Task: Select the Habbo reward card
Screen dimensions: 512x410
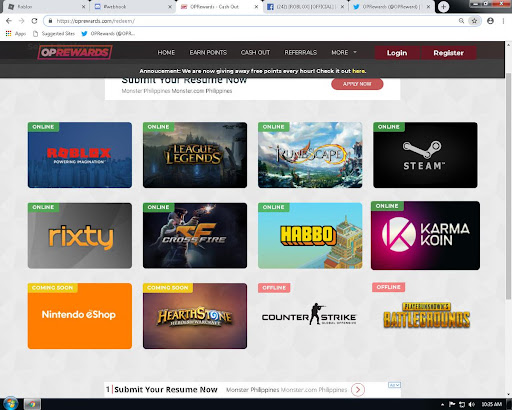Action: (x=310, y=235)
